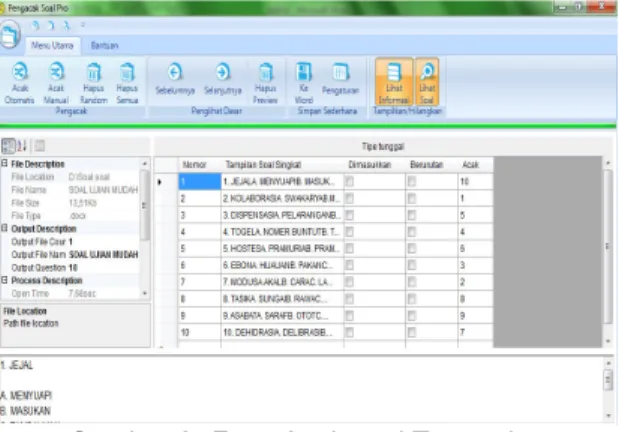619x432 pixels.
Task: Click the first quick access toolbar icon
Action: pos(35,26)
